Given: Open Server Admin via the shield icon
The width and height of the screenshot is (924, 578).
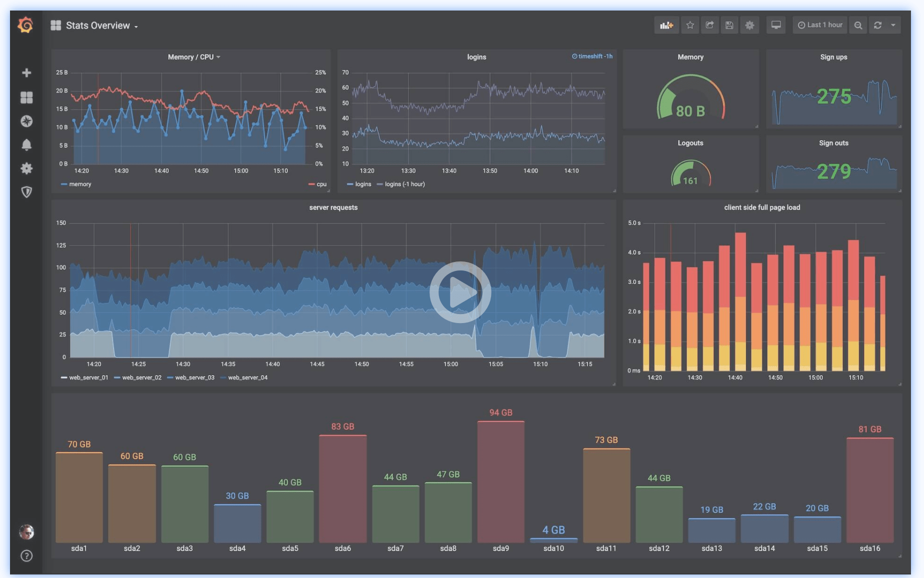Looking at the screenshot, I should click(26, 192).
